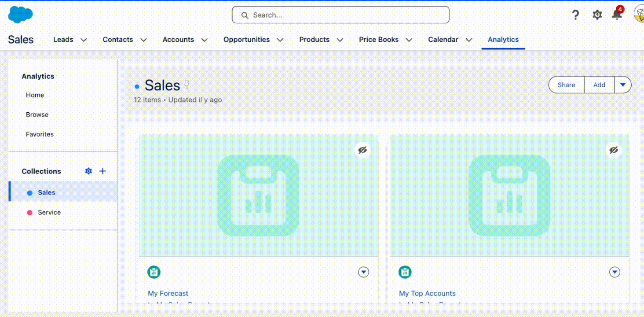
Task: Select the Analytics tab
Action: pos(503,40)
